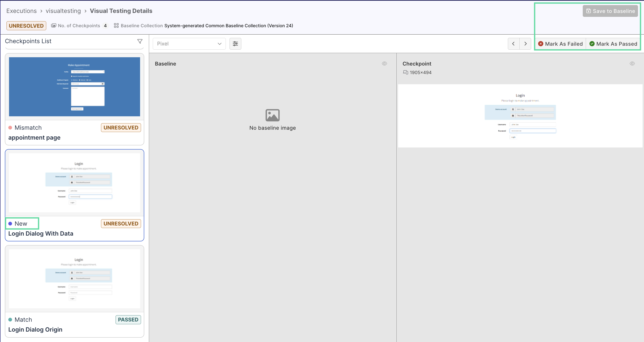Click the copy icon next to 1905×494
The height and width of the screenshot is (342, 644).
click(x=405, y=72)
